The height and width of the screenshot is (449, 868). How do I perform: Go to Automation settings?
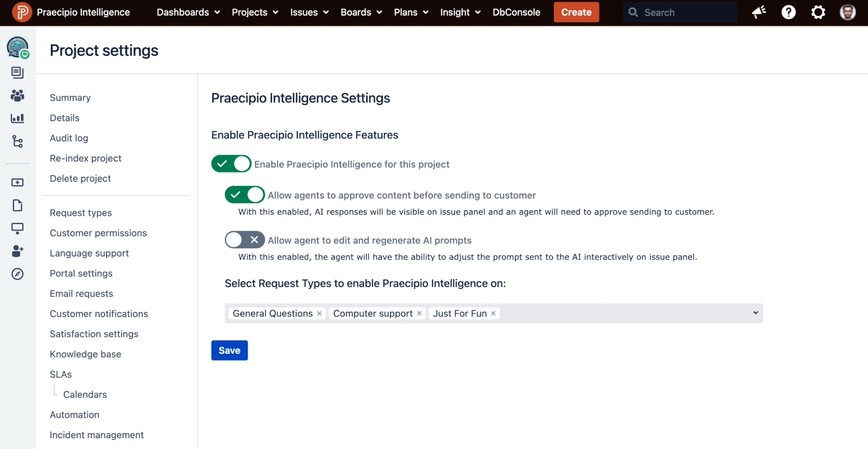point(75,415)
